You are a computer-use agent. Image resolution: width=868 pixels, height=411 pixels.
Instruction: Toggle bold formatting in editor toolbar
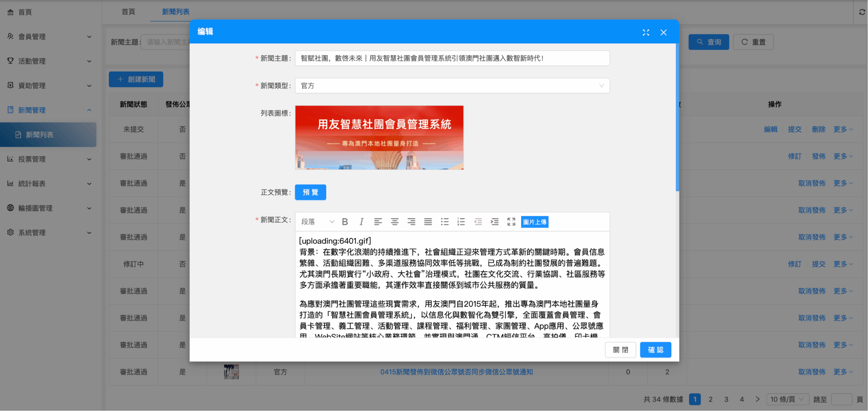pos(345,222)
